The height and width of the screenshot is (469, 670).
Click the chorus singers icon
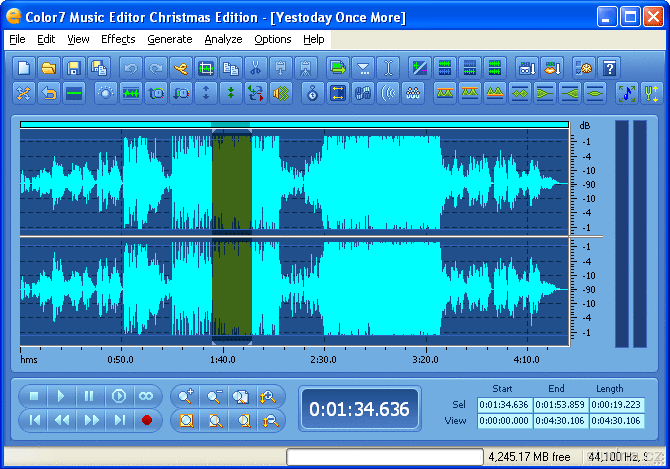click(x=413, y=93)
